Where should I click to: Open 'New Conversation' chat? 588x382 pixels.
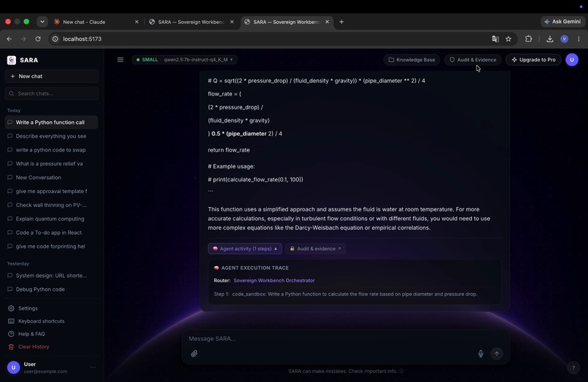52,177
